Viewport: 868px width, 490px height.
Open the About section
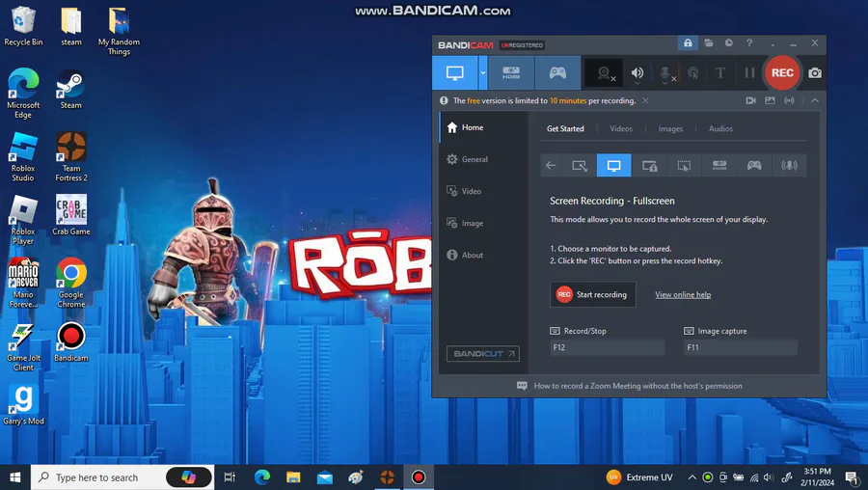click(x=483, y=255)
